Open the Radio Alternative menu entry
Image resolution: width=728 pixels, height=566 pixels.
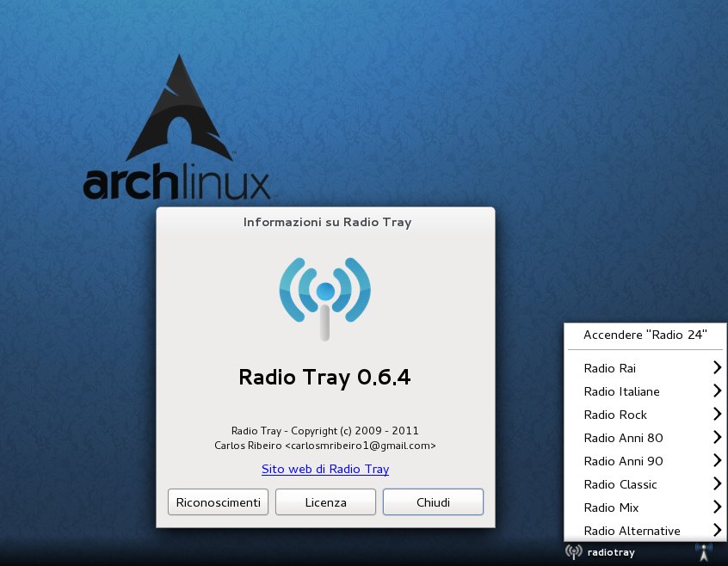(645, 531)
